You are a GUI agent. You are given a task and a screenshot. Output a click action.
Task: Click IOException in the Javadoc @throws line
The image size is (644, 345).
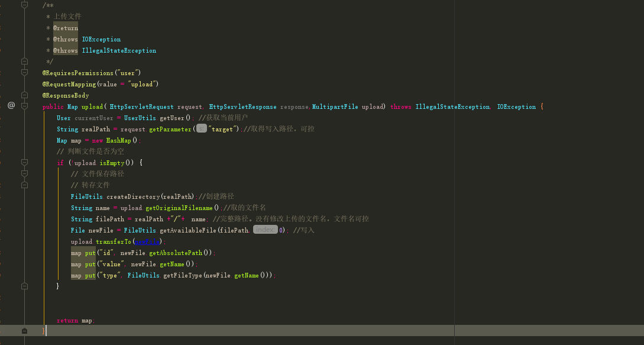101,39
